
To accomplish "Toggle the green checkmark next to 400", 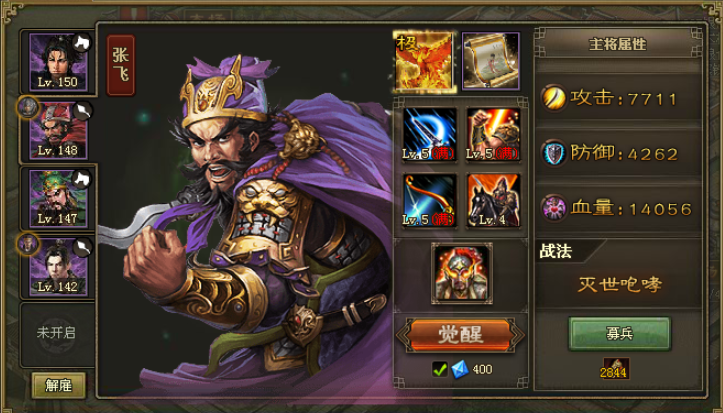I will 440,369.
